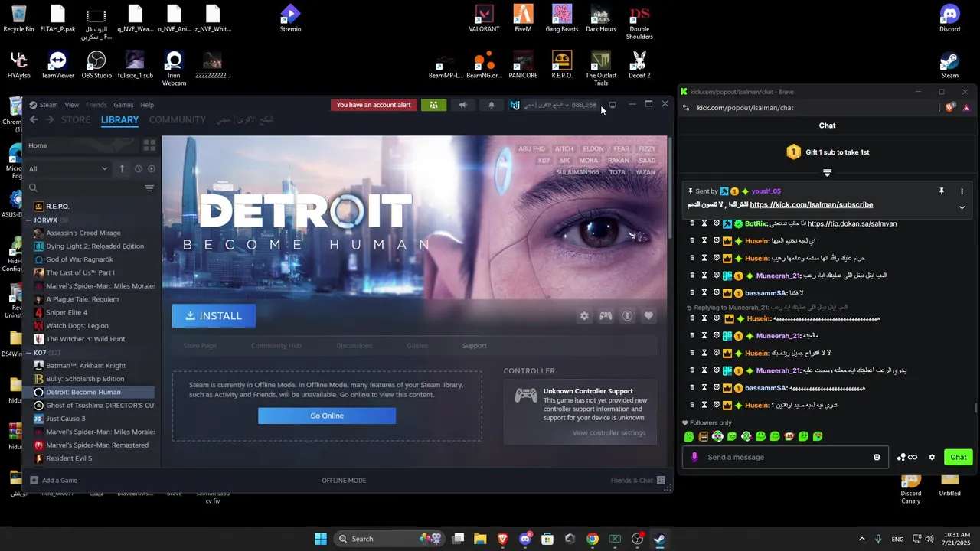Open Support tab on game page

pos(474,346)
